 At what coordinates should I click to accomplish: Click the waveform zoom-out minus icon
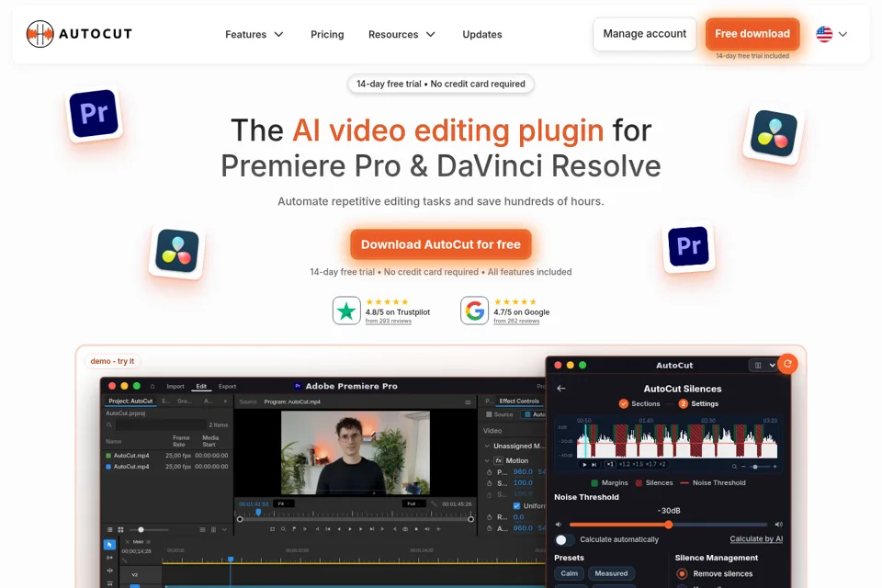coord(743,467)
